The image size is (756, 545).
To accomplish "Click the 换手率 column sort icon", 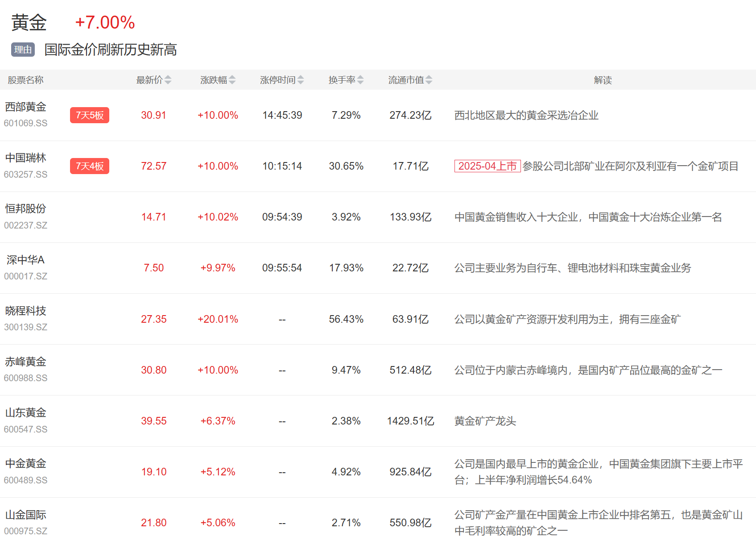I will pyautogui.click(x=360, y=80).
